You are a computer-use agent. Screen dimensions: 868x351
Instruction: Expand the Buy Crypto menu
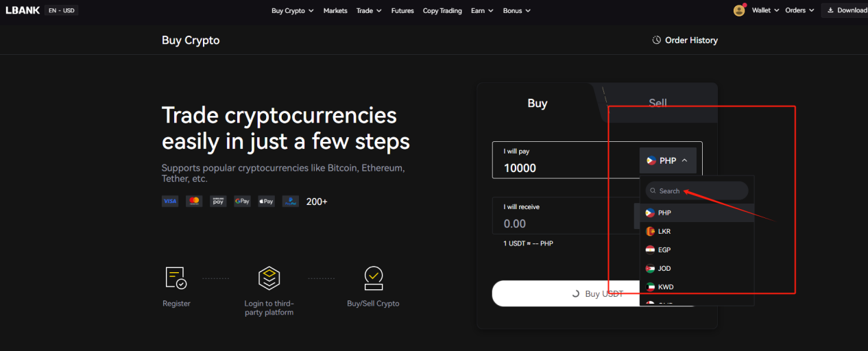click(293, 10)
